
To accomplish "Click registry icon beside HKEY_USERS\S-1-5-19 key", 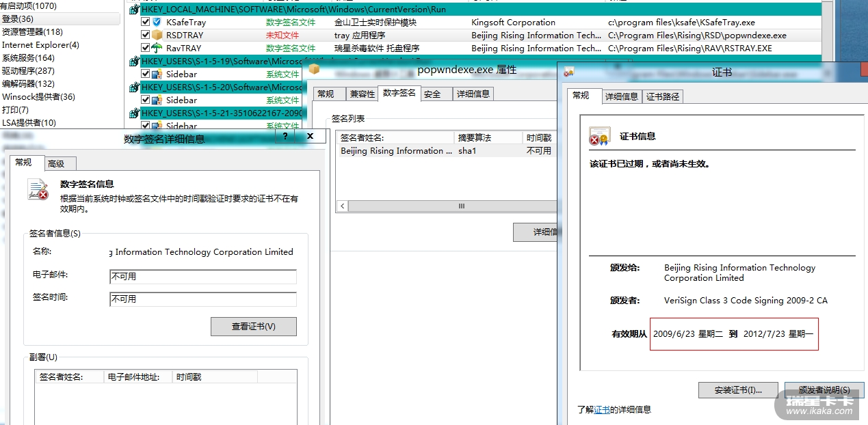I will [134, 61].
